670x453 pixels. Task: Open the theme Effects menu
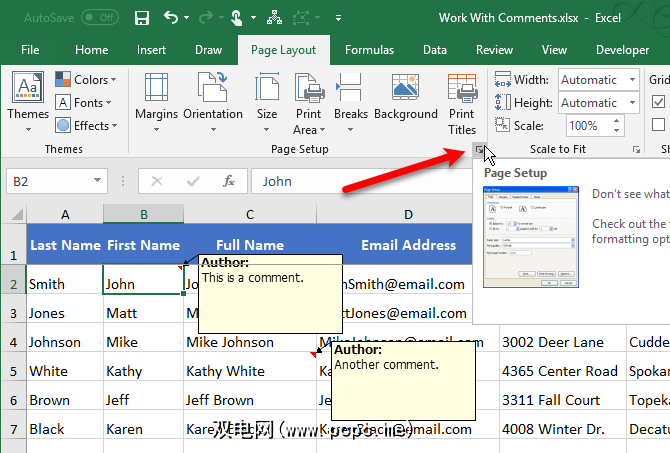click(86, 125)
